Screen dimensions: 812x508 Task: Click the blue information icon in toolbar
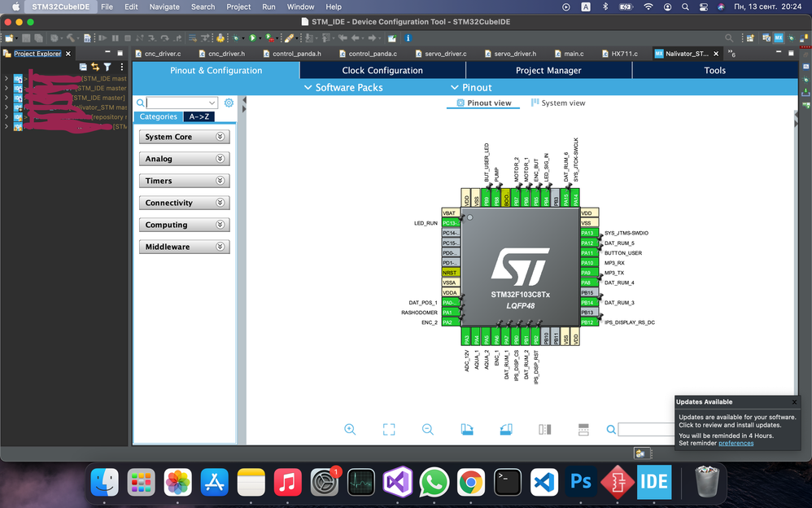pyautogui.click(x=408, y=37)
